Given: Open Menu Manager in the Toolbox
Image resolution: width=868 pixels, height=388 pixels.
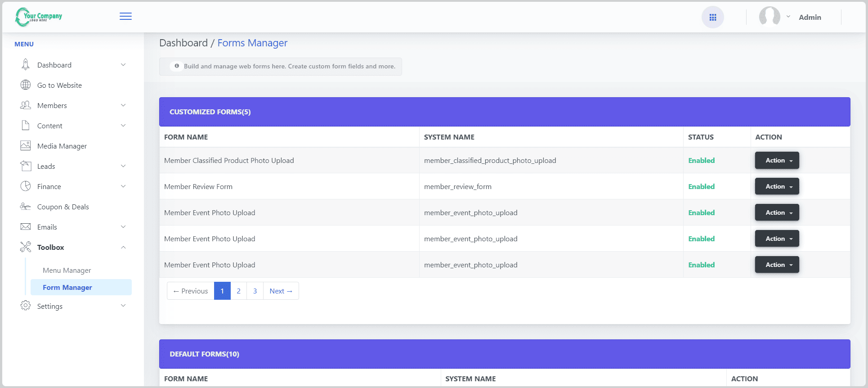Looking at the screenshot, I should pyautogui.click(x=67, y=270).
